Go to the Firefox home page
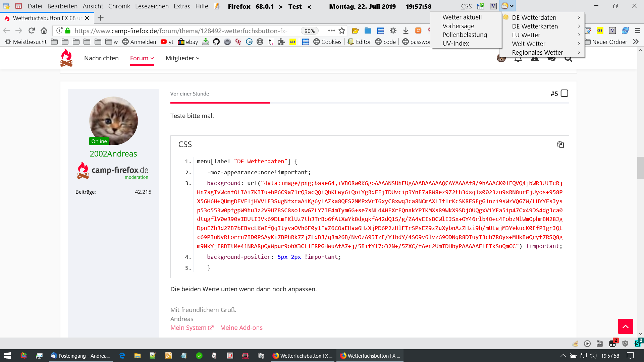 point(44,31)
